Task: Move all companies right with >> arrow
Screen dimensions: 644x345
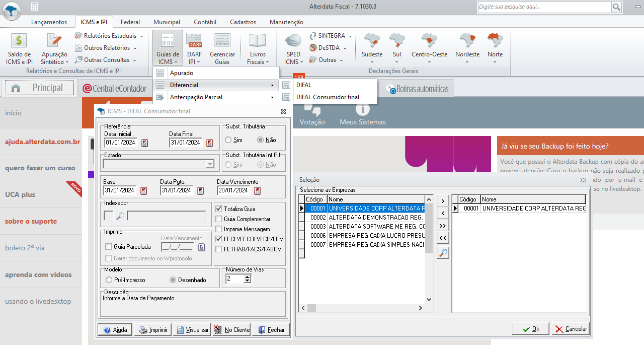Action: pos(443,226)
